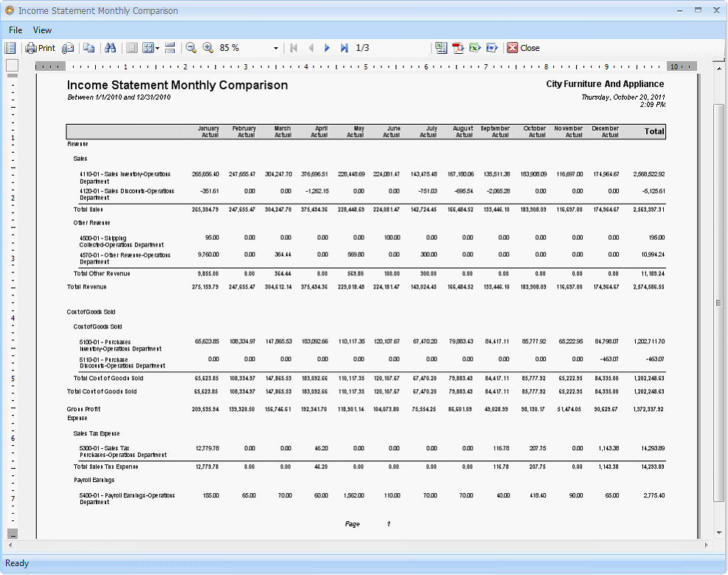Export report to Excel spreadsheet

click(441, 48)
